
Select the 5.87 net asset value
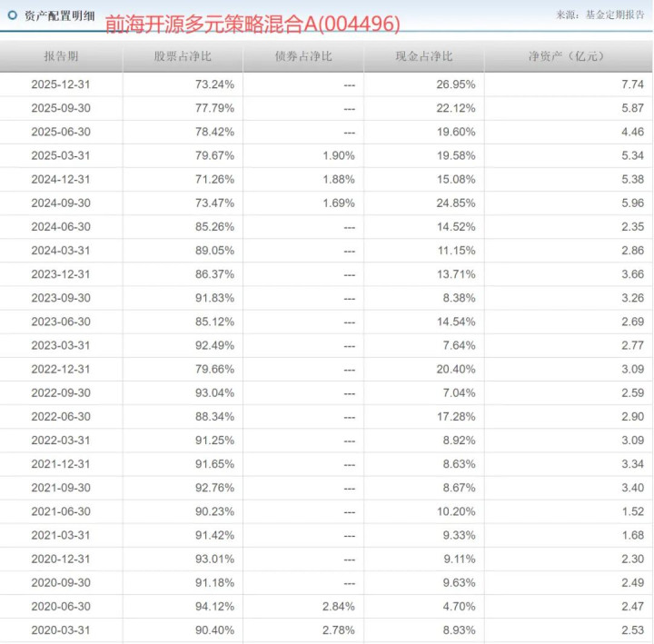pyautogui.click(x=633, y=108)
